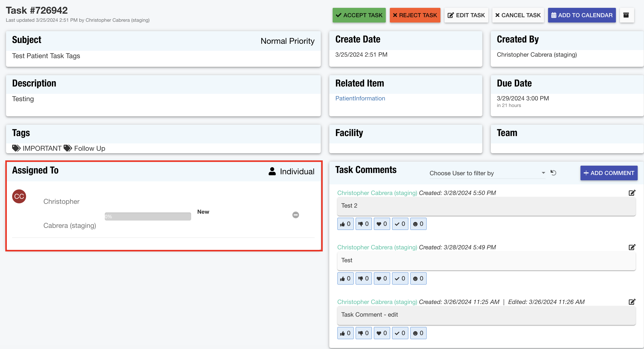Click the archive icon button beside Add to Calendar
The image size is (644, 349).
pyautogui.click(x=626, y=15)
